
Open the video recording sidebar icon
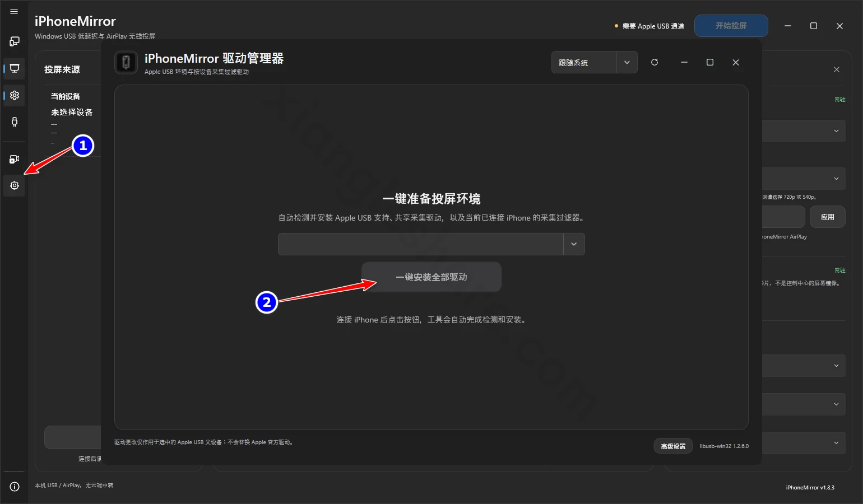click(15, 160)
